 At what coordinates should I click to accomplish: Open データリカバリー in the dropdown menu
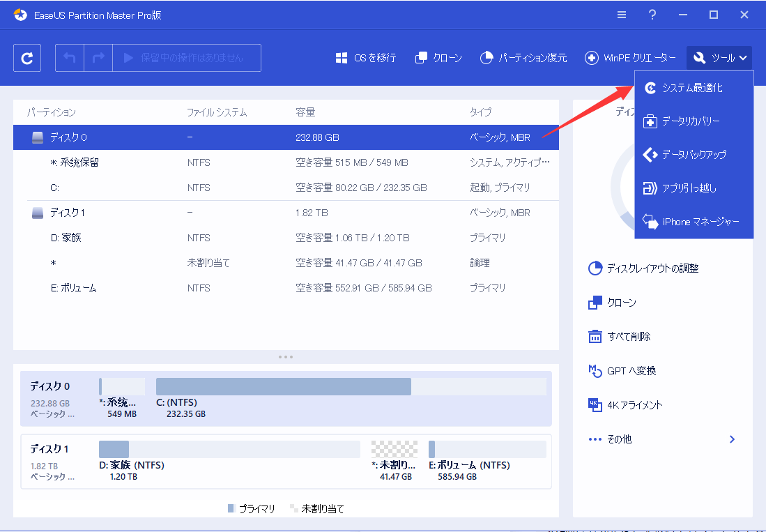[x=692, y=121]
